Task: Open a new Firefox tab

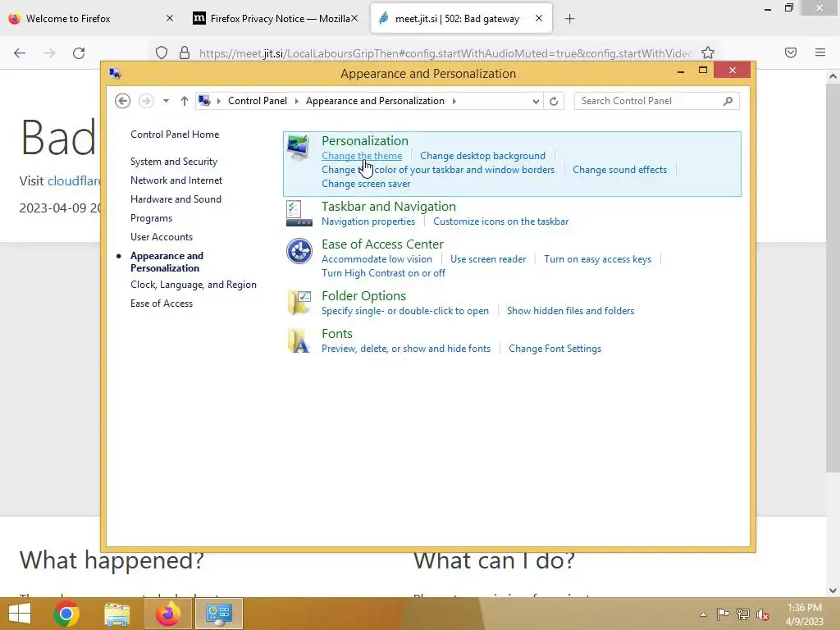Action: pyautogui.click(x=569, y=19)
